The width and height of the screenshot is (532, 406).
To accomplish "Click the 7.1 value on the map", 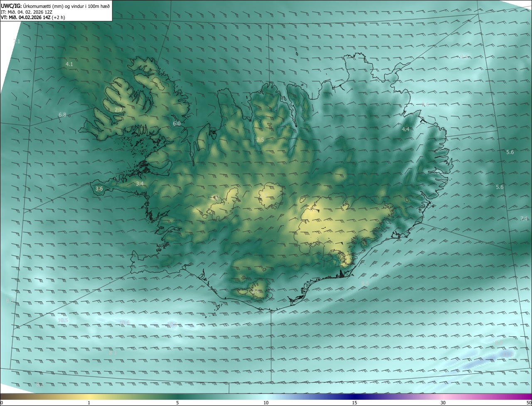I will click(17, 41).
